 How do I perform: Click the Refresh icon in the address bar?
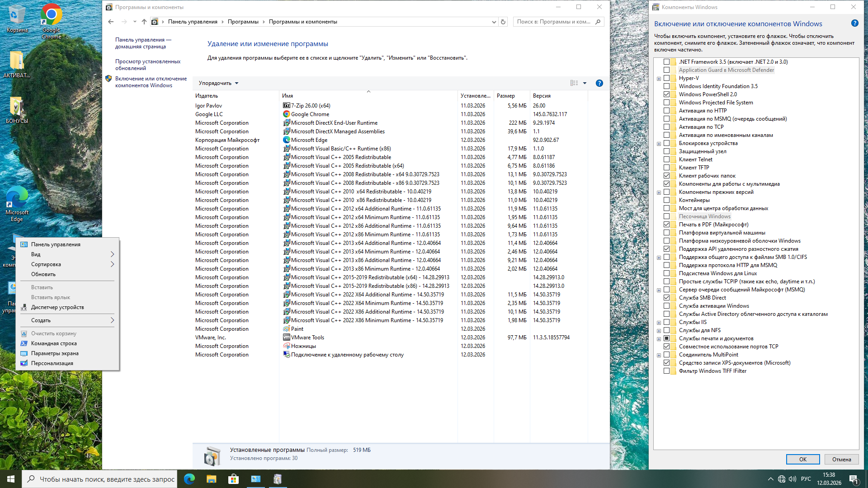tap(503, 22)
